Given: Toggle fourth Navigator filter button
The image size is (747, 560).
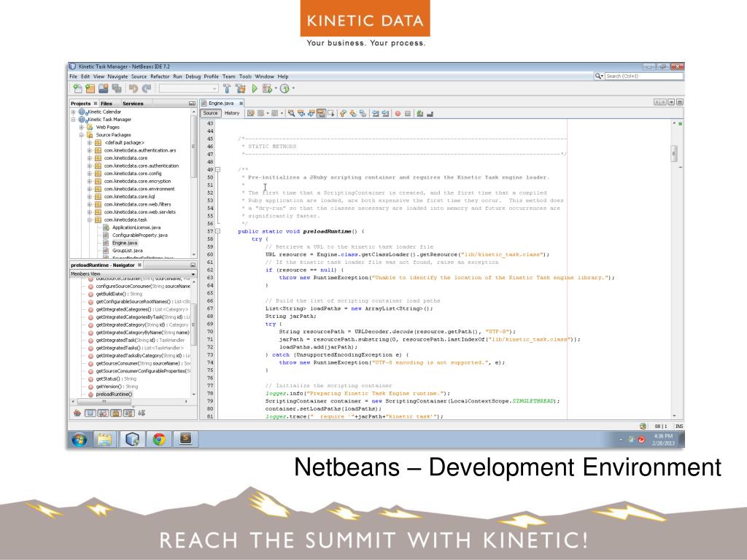Looking at the screenshot, I should (128, 413).
